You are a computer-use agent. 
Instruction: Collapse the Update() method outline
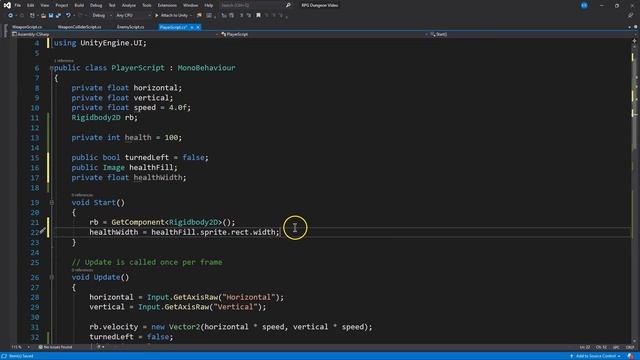coord(52,277)
